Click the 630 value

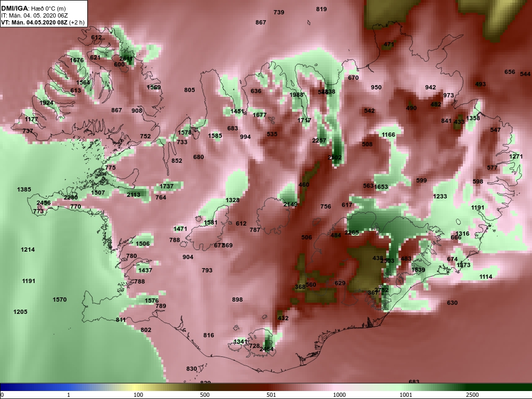(452, 303)
